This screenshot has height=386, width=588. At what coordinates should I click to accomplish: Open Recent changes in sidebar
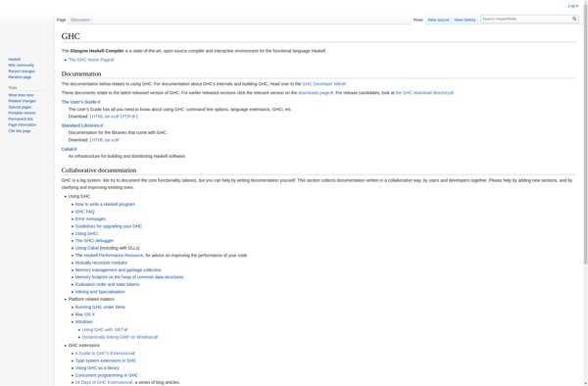22,72
